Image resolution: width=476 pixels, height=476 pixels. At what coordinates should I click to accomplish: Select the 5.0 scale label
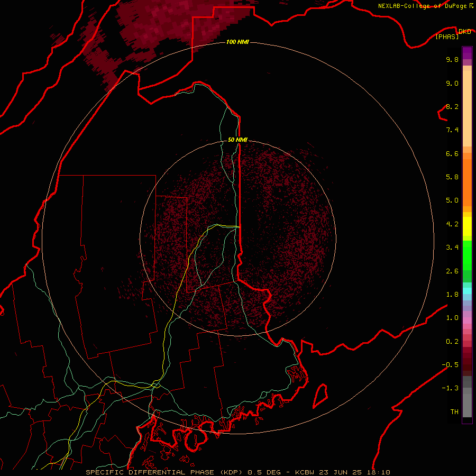pos(452,200)
